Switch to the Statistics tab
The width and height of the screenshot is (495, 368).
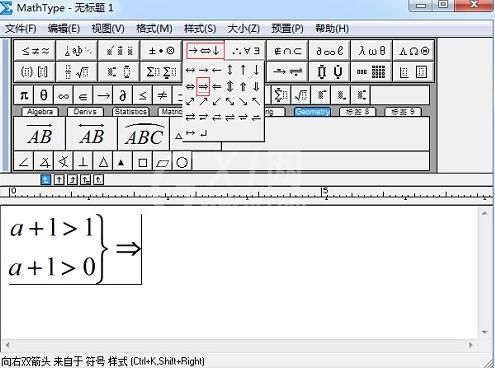(x=130, y=112)
